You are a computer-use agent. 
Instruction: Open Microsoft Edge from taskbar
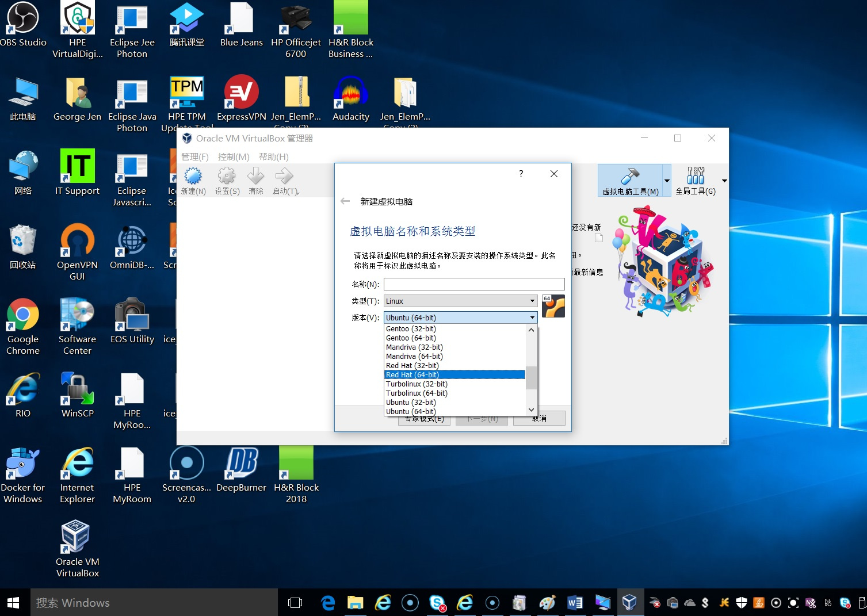click(328, 602)
